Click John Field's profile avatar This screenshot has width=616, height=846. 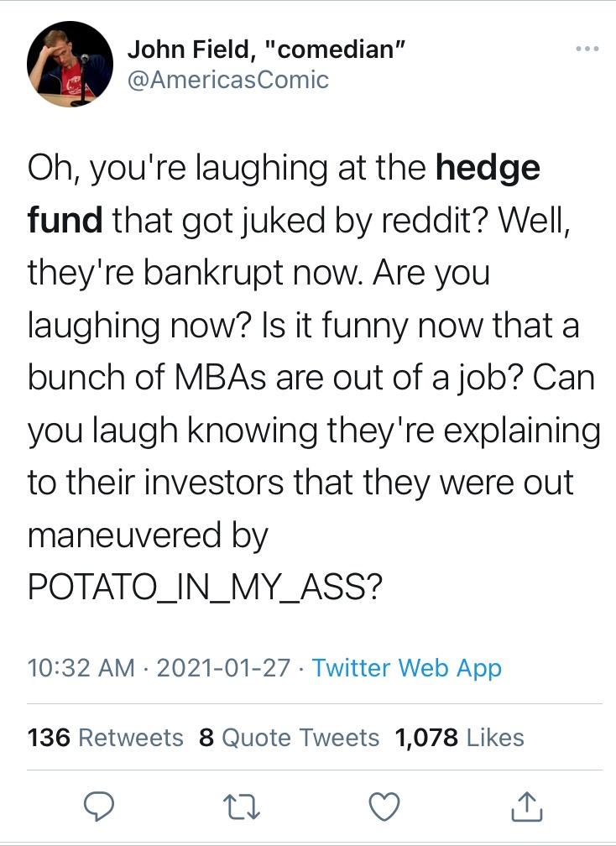(x=70, y=65)
